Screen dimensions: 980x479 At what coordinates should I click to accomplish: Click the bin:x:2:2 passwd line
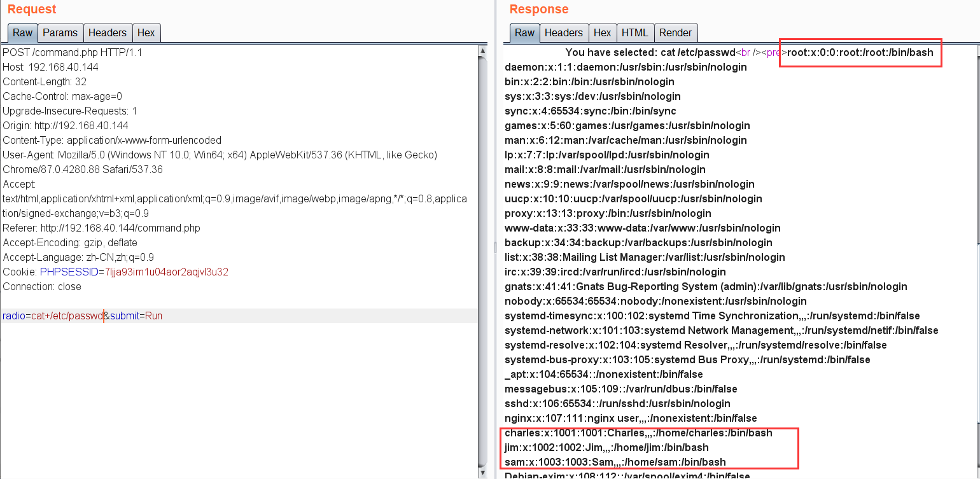pos(589,81)
